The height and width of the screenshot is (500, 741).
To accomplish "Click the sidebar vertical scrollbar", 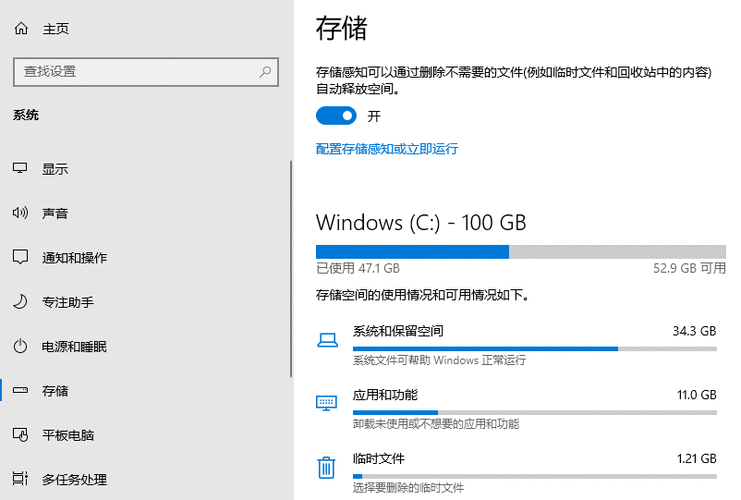I will click(x=291, y=268).
